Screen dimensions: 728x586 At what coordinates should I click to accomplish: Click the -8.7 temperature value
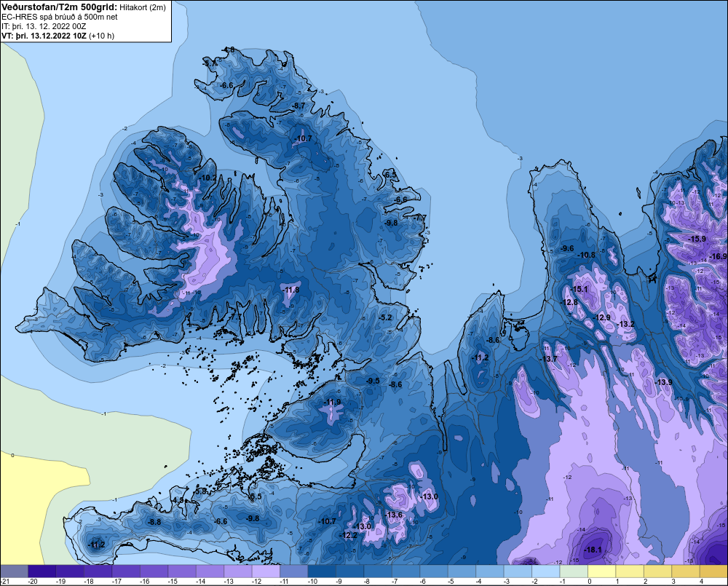(298, 106)
